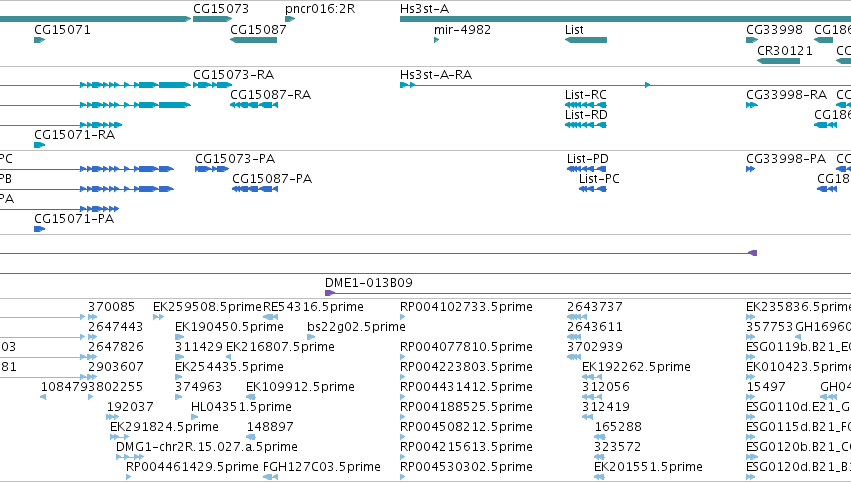The height and width of the screenshot is (482, 851).
Task: Click transcript CG33998-RA
Action: click(x=786, y=95)
